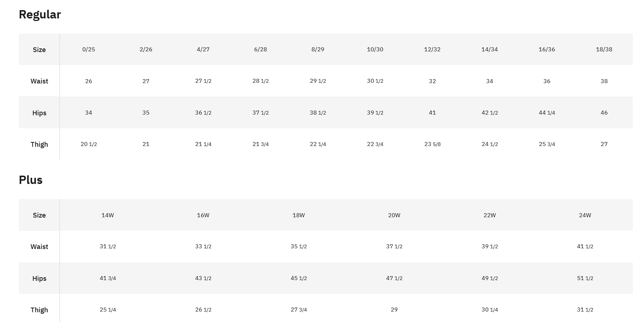Click the Regular section heading
This screenshot has height=322, width=644.
[x=40, y=14]
